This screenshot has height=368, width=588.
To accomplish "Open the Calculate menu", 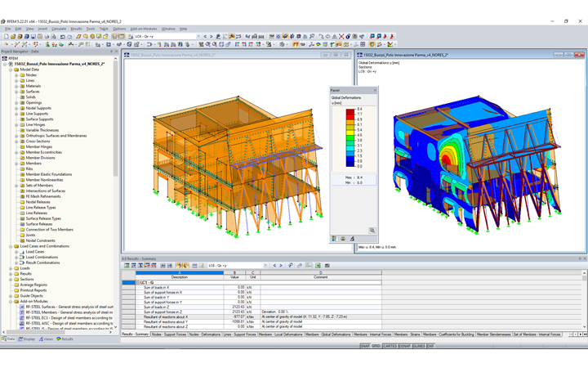I will (59, 29).
